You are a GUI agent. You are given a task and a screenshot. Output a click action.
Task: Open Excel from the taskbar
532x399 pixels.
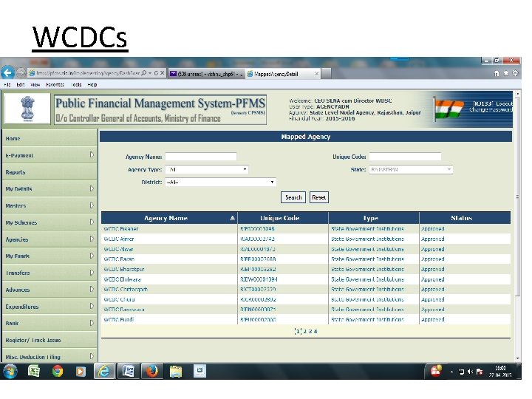click(x=33, y=371)
